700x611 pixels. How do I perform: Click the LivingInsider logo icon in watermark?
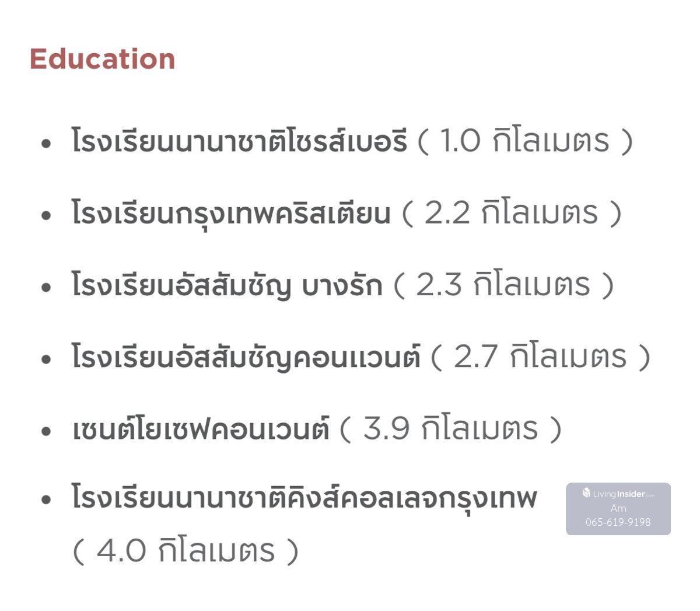click(x=586, y=493)
